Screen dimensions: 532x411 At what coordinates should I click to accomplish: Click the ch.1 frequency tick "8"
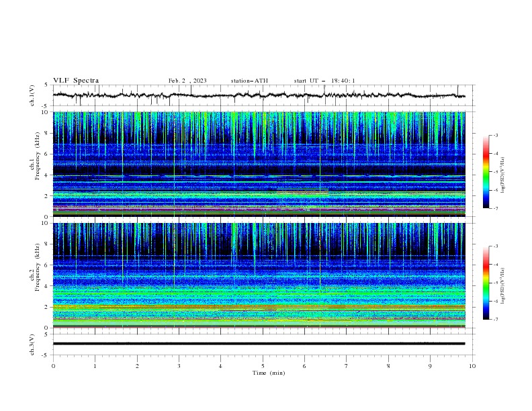pyautogui.click(x=47, y=133)
